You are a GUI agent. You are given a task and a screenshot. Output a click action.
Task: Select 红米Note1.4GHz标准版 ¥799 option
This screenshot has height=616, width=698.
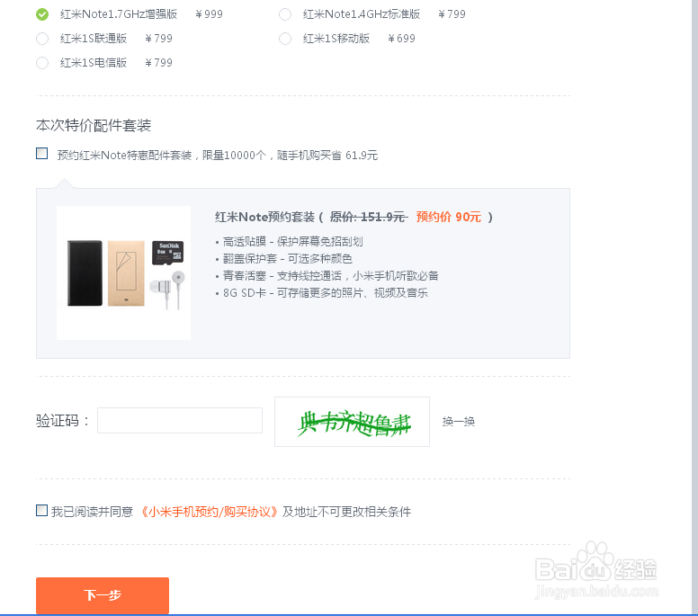(285, 14)
